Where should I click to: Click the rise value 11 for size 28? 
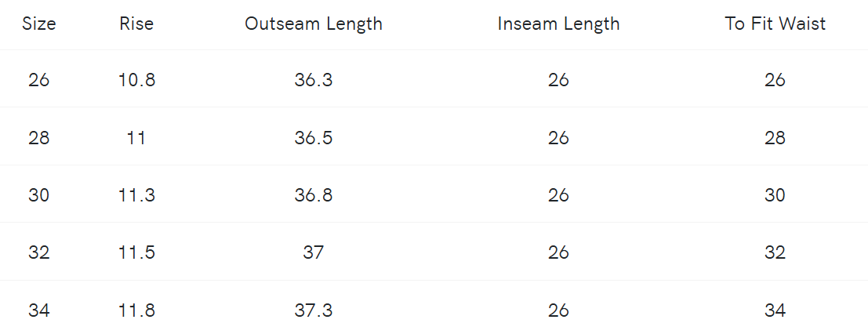[x=136, y=138]
